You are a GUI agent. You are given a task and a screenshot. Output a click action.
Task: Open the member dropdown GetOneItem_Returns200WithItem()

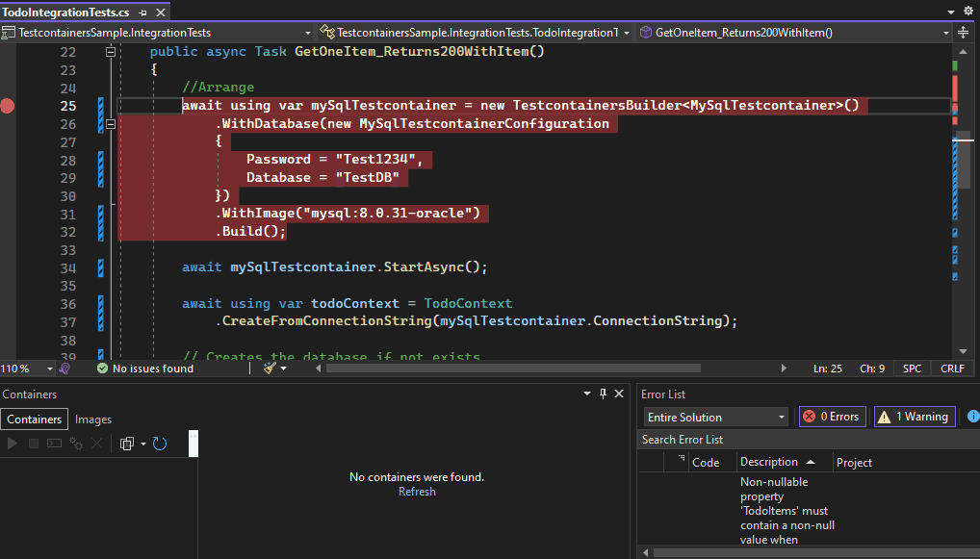tap(794, 33)
